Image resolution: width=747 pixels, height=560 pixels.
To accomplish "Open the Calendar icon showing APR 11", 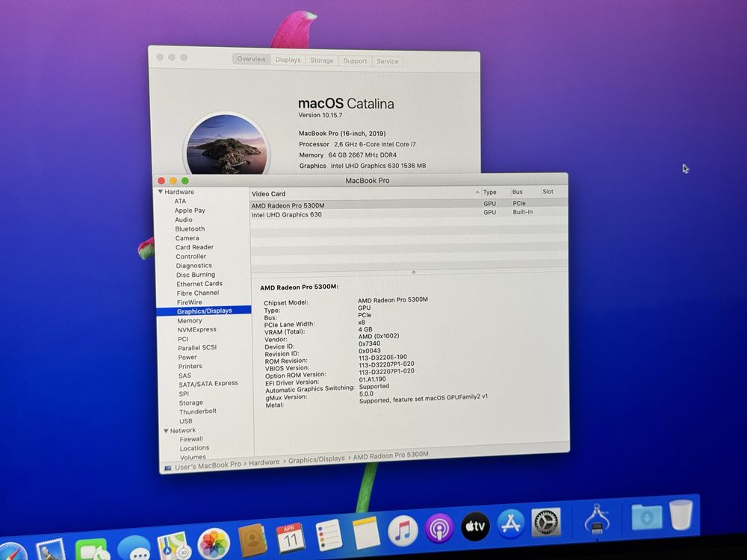I will pyautogui.click(x=290, y=538).
